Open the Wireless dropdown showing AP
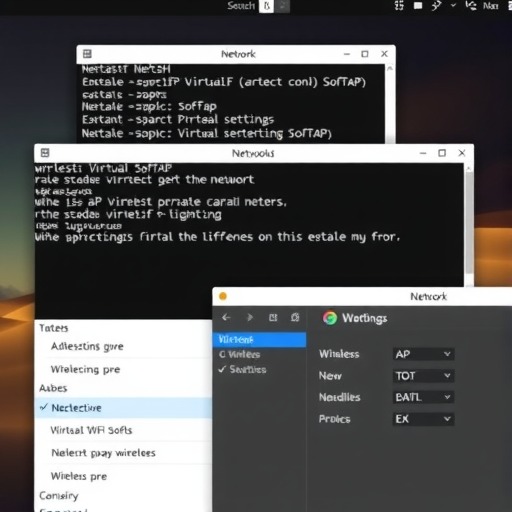Screen dimensions: 512x512 pos(423,354)
